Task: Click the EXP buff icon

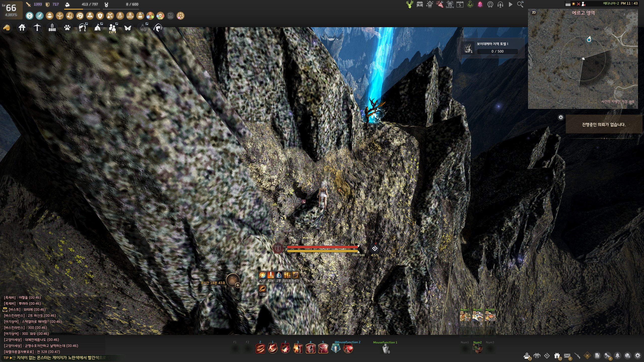Action: pos(120,16)
